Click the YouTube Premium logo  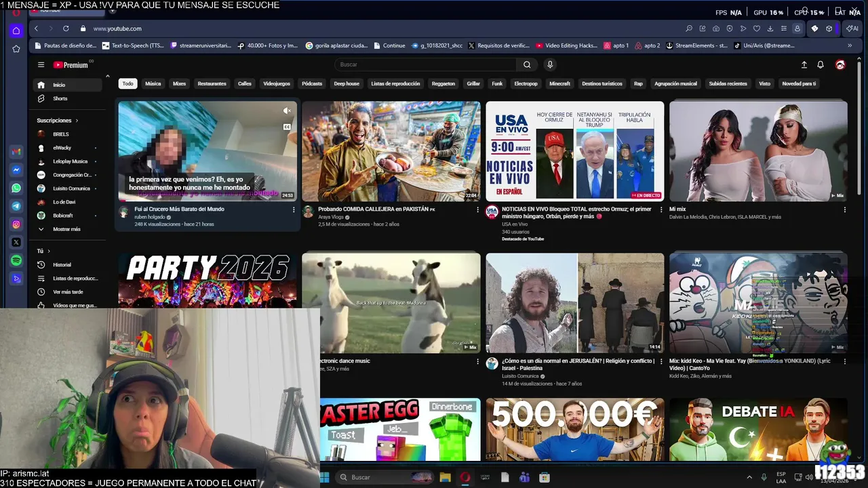(71, 65)
